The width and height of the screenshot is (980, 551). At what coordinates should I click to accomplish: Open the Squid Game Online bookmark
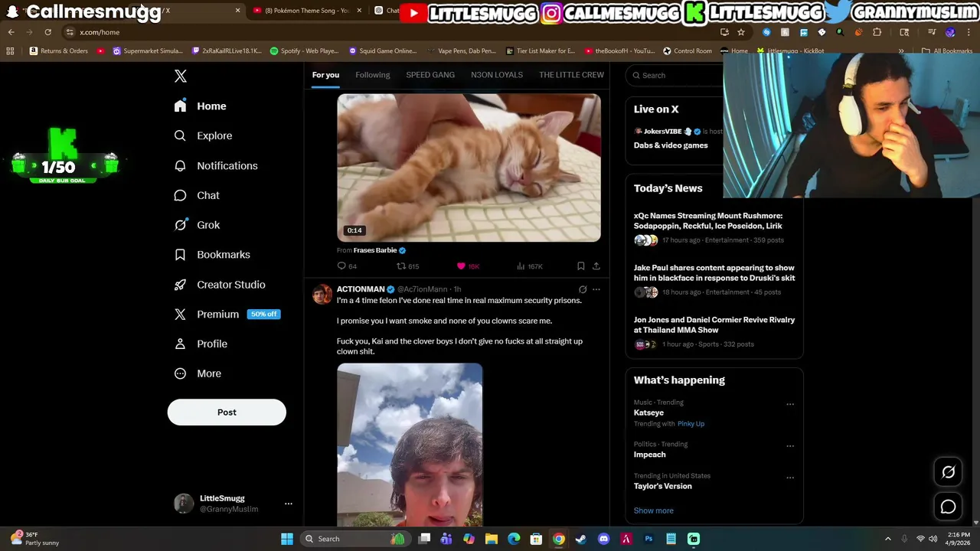pyautogui.click(x=382, y=51)
